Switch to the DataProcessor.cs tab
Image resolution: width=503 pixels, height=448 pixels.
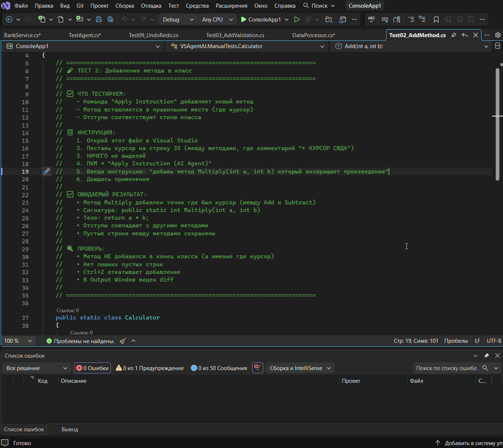pos(313,35)
